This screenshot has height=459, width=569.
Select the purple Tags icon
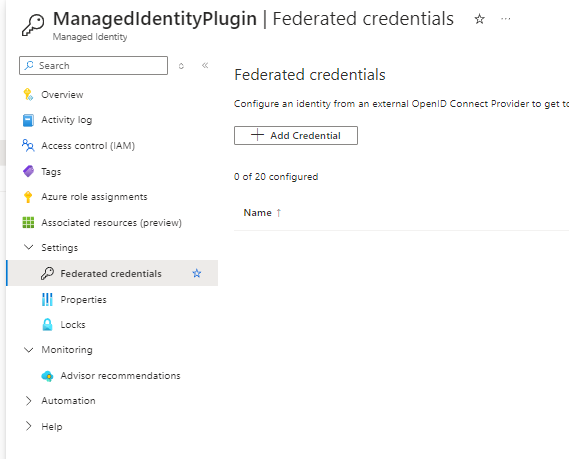[28, 171]
